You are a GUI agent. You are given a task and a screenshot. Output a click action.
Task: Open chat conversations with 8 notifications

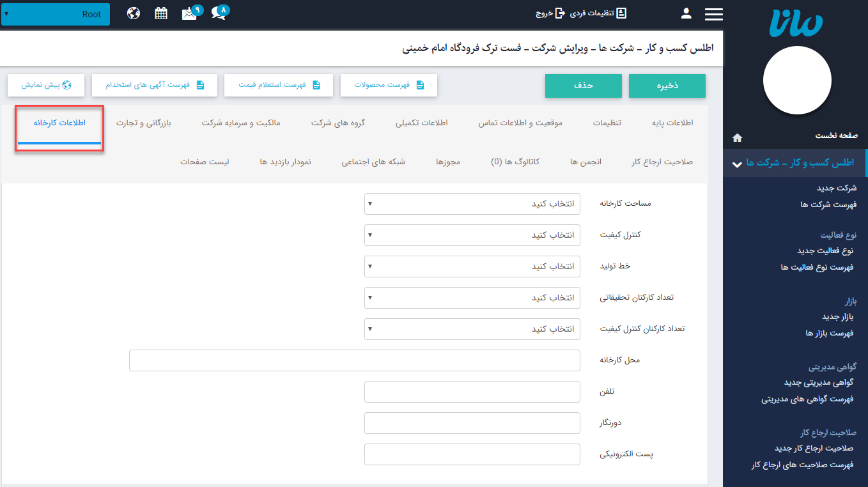[x=218, y=13]
